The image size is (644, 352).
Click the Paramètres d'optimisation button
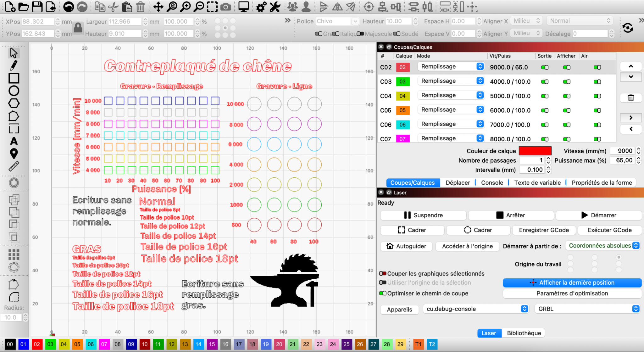click(572, 293)
